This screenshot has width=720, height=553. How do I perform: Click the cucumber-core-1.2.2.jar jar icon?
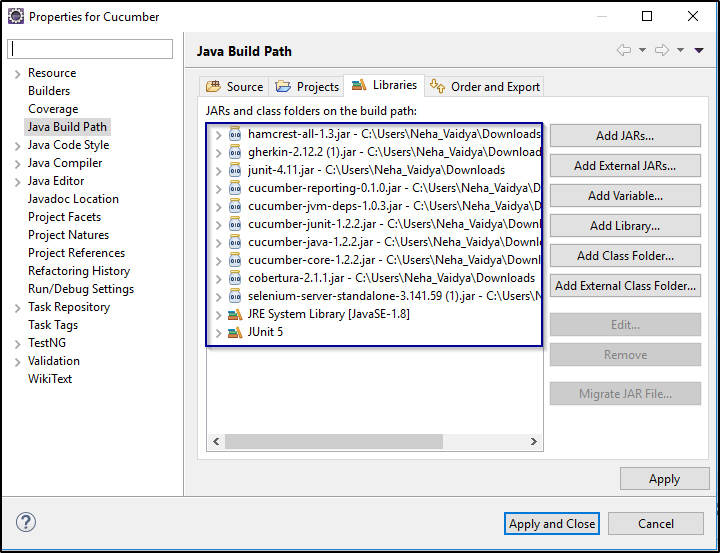click(x=235, y=260)
